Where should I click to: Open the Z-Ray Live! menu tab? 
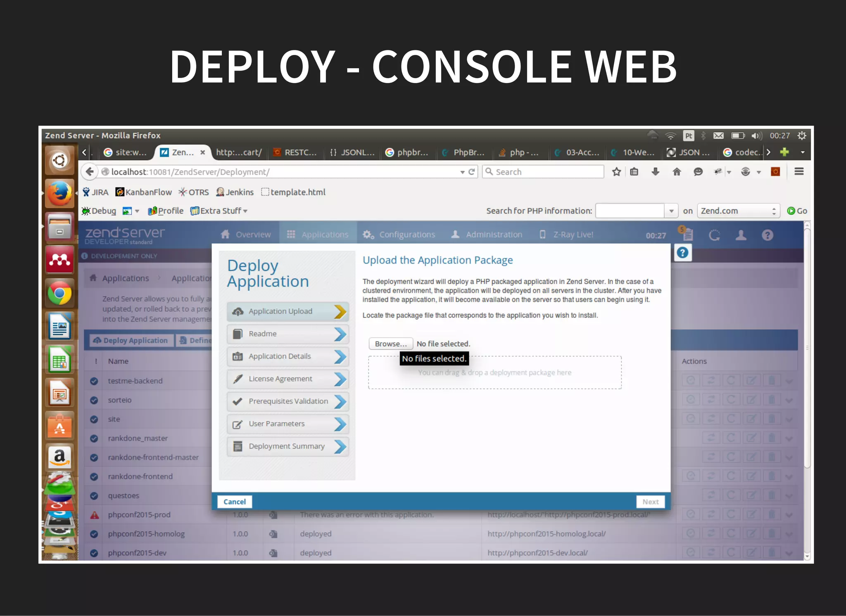566,235
